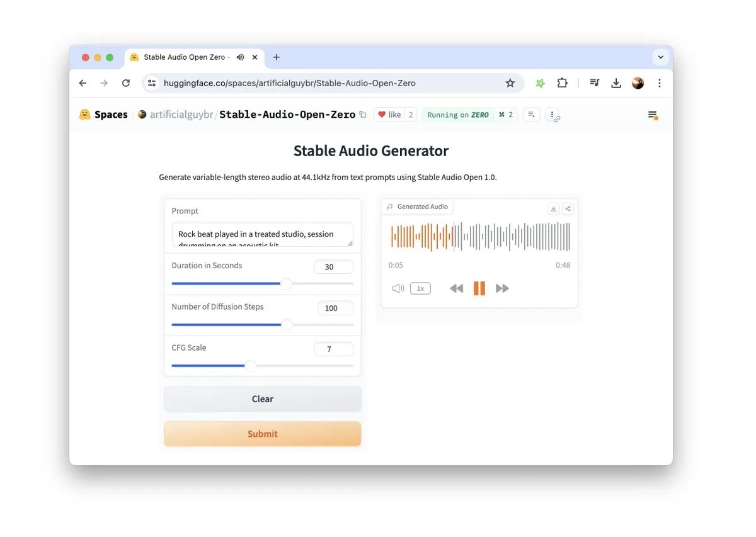Viewport: 756px width, 537px height.
Task: Skip forward in the generated audio
Action: pyautogui.click(x=502, y=288)
